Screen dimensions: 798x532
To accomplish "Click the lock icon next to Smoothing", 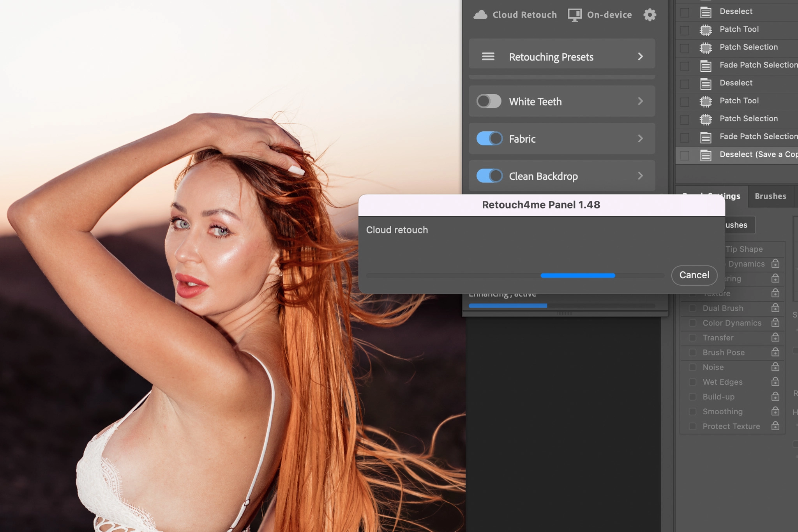I will coord(775,411).
